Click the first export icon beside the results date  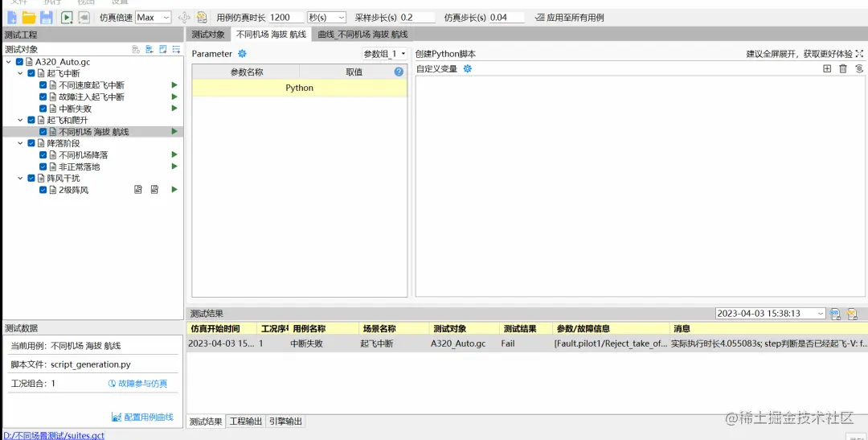point(835,314)
